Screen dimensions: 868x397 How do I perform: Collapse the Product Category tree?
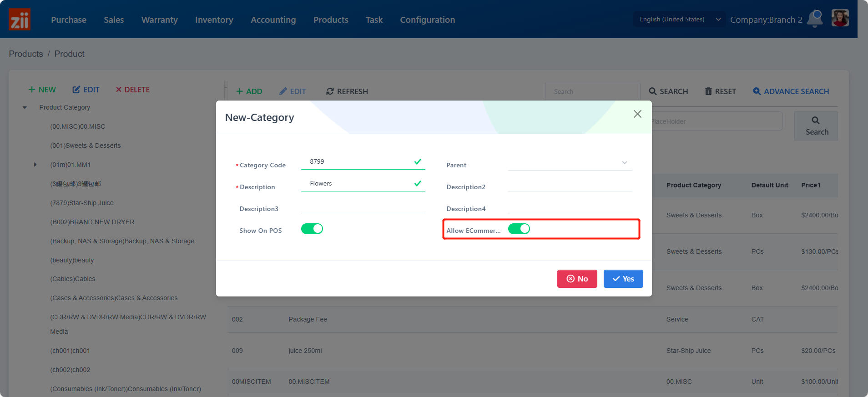coord(25,108)
